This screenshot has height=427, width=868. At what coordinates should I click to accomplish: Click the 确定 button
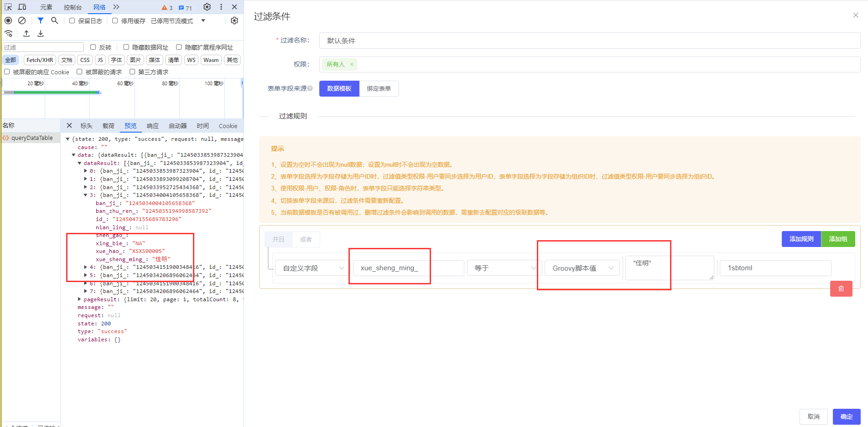[x=846, y=417]
